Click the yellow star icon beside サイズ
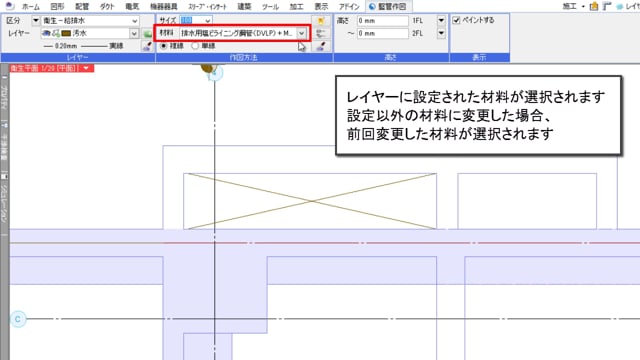Viewport: 640px width, 360px height. [x=321, y=20]
